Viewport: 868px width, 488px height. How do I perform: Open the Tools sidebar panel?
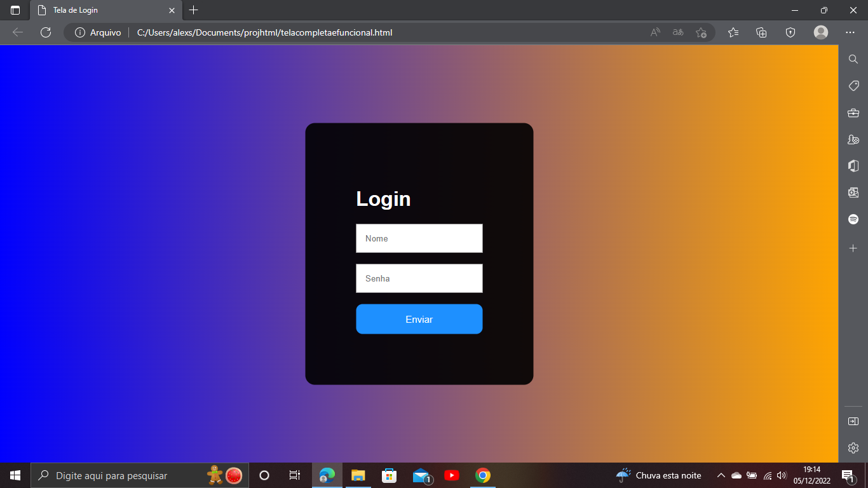point(853,112)
